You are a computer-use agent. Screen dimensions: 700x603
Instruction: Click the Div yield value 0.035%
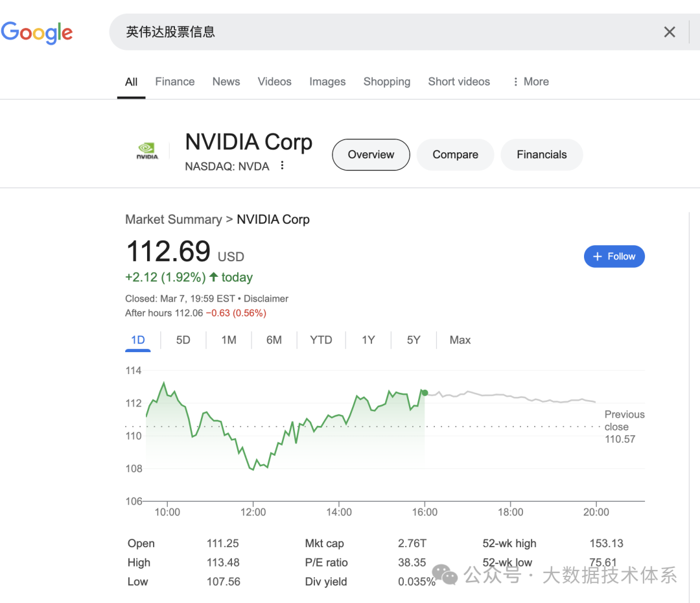click(x=417, y=582)
